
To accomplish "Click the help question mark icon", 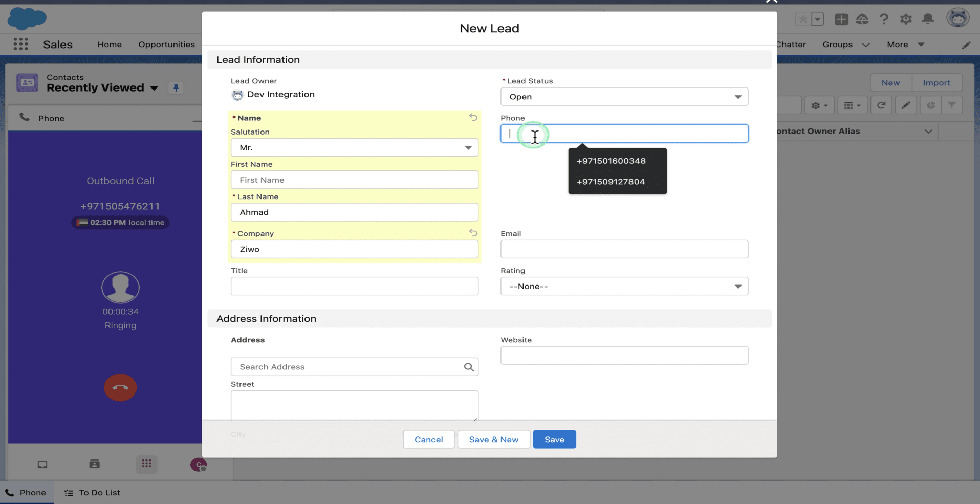I will 884,19.
